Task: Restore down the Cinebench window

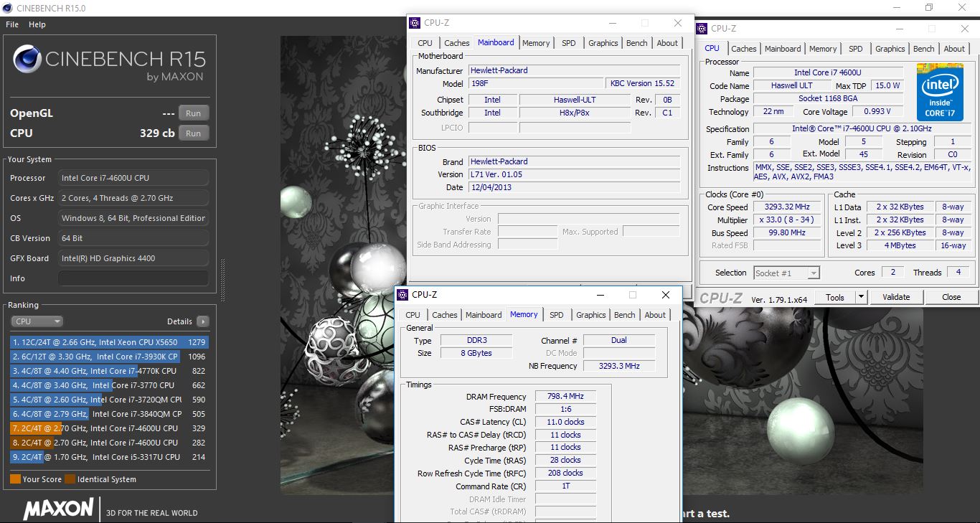Action: (929, 7)
